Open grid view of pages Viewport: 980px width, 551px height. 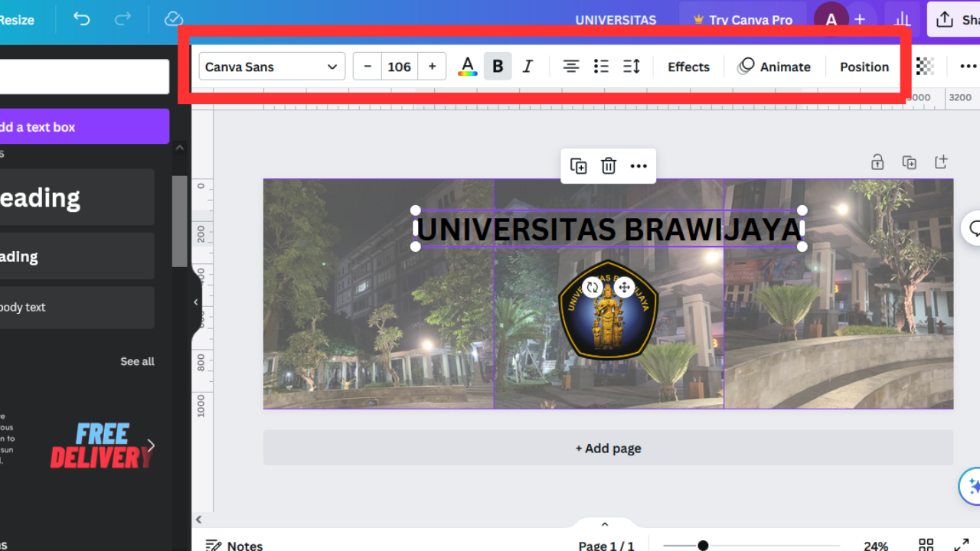coord(926,545)
